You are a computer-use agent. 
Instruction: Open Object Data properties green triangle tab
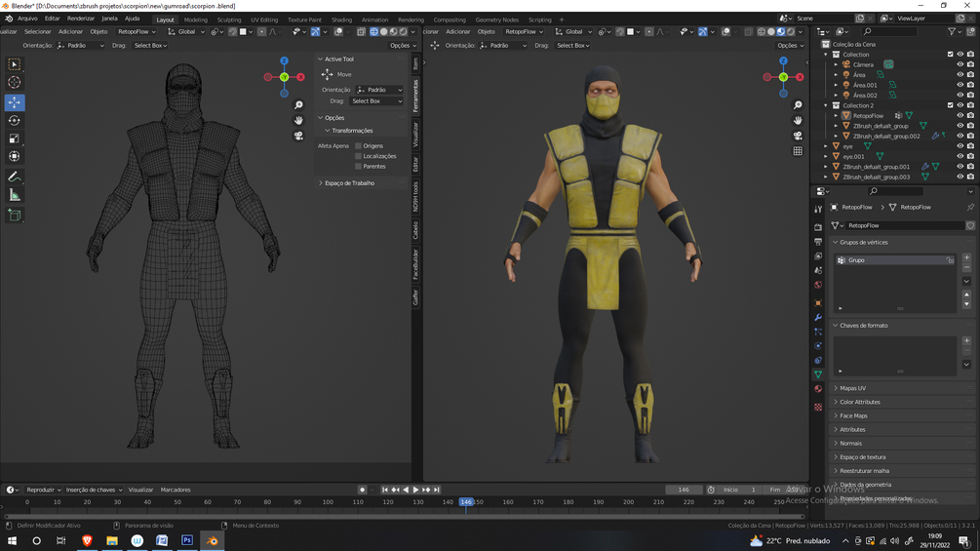818,374
